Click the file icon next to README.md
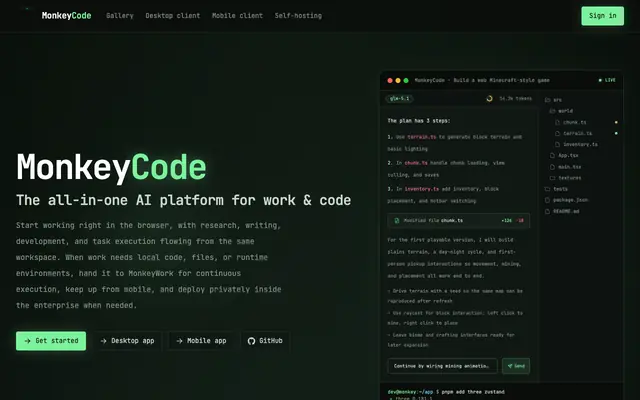The width and height of the screenshot is (640, 400). [x=547, y=211]
